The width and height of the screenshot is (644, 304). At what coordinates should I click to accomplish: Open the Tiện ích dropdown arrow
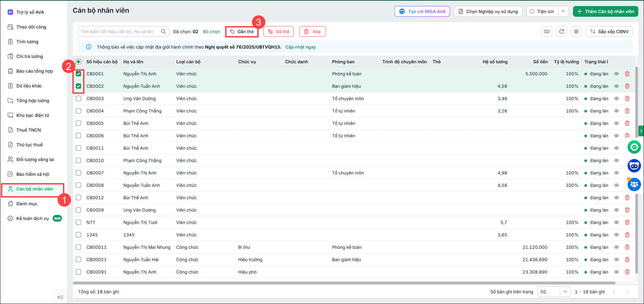tap(563, 11)
